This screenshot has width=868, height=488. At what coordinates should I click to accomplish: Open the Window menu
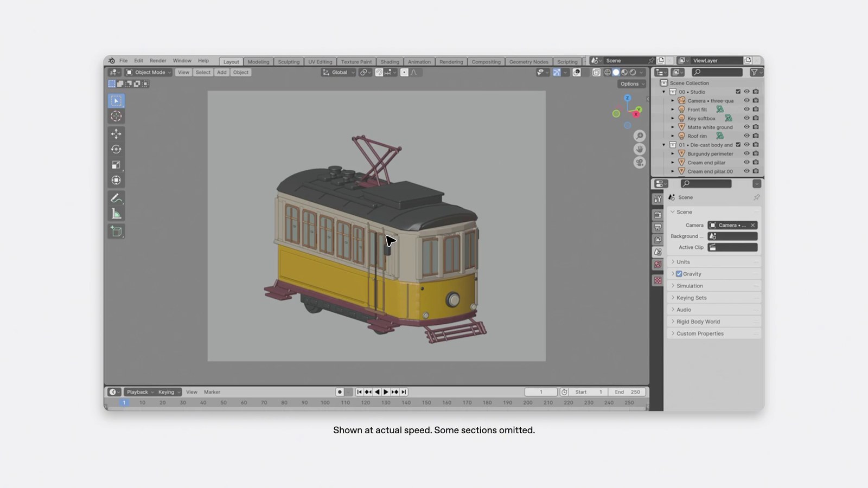coord(182,61)
